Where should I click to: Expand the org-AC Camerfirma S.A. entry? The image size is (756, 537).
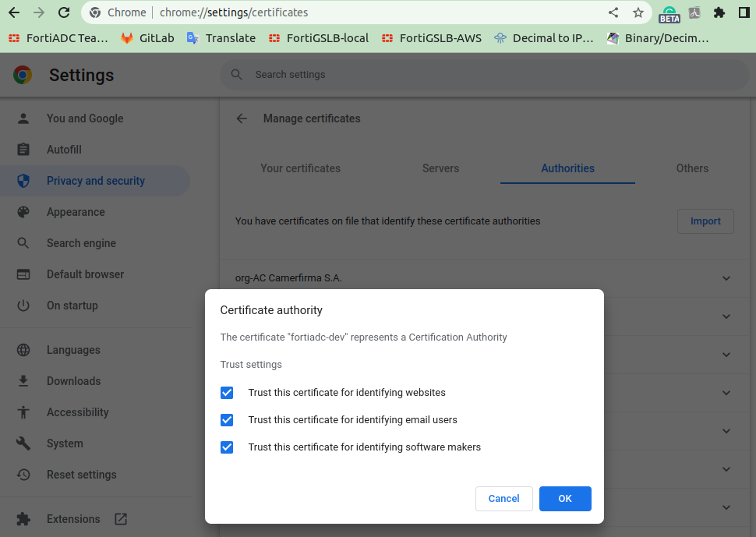coord(726,278)
